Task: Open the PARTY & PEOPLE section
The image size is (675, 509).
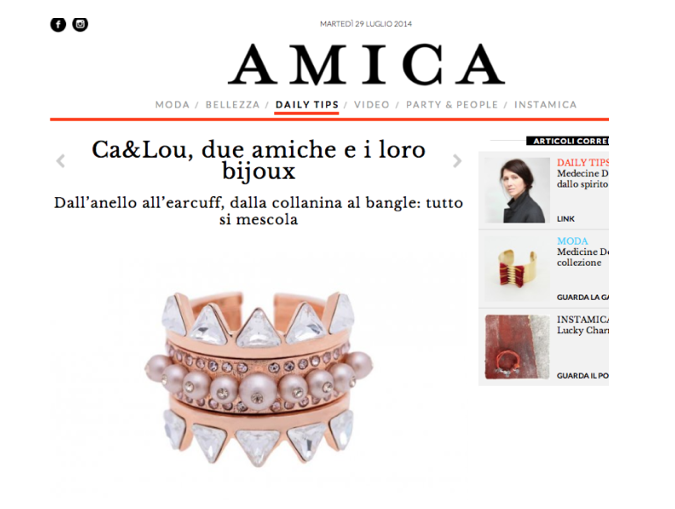Action: tap(452, 105)
